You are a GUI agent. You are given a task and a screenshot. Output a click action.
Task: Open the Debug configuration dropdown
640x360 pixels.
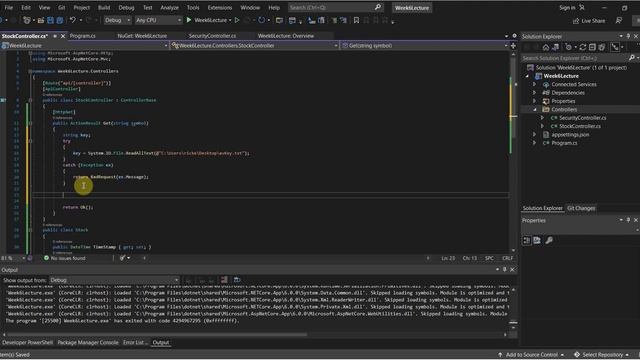point(117,20)
